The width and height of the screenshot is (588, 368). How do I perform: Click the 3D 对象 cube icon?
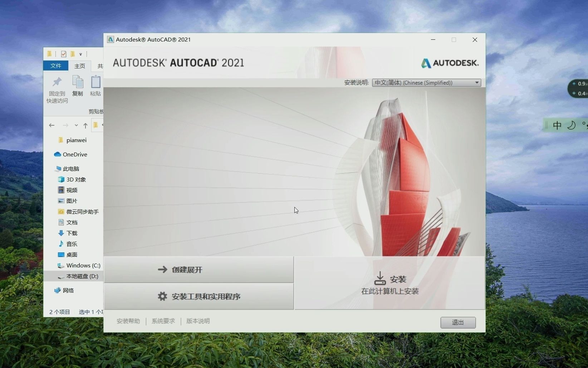61,179
